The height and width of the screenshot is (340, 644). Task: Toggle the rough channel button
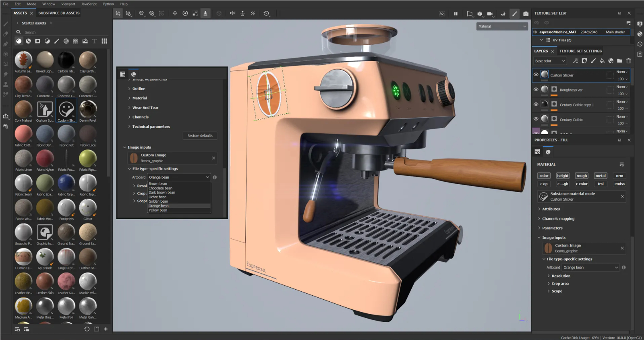[582, 176]
